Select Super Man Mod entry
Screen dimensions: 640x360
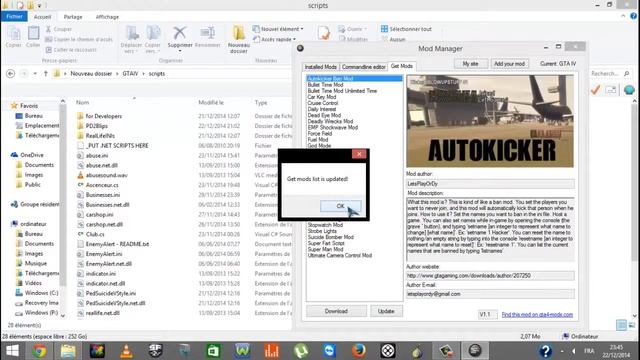(325, 249)
